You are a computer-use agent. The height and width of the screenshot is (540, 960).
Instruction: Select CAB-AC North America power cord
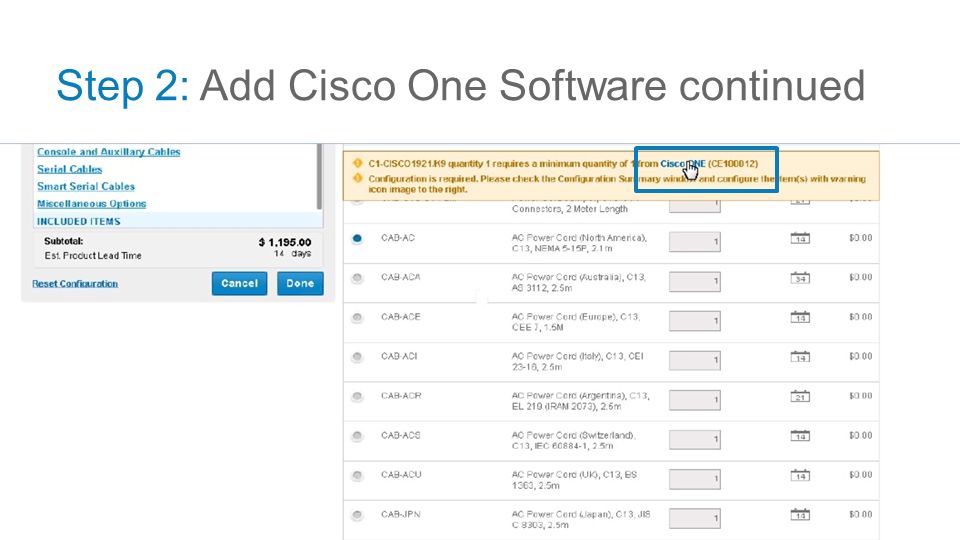357,239
